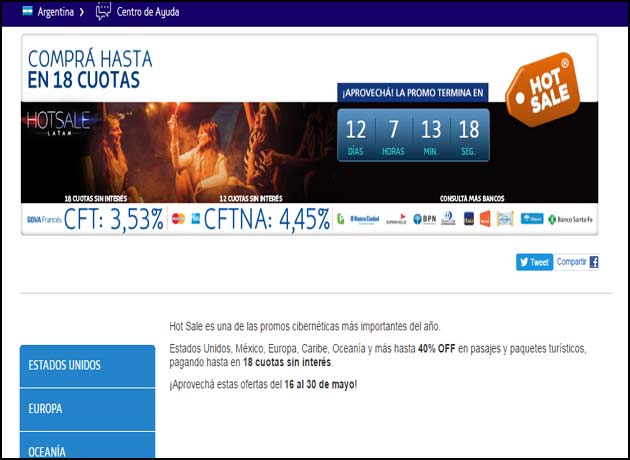Click the American Express card logo

point(195,218)
